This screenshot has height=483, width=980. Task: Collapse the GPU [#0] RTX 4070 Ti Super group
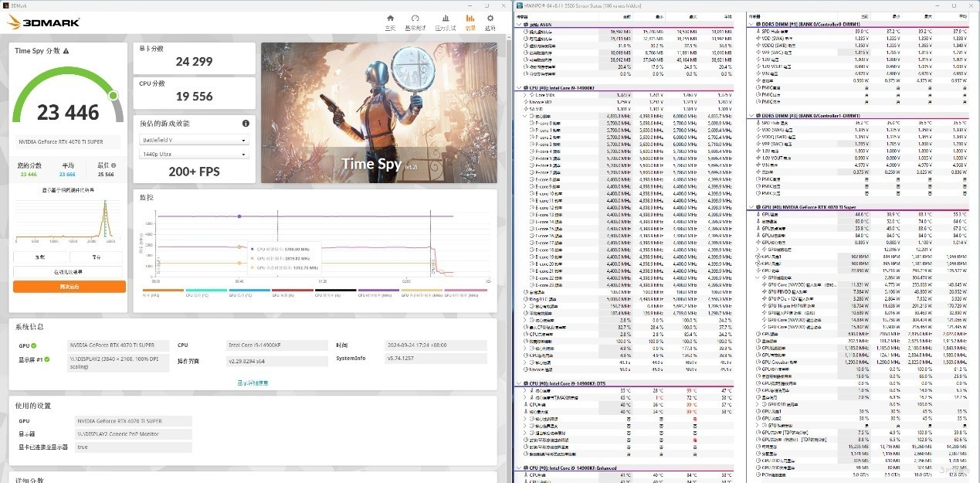(x=750, y=207)
